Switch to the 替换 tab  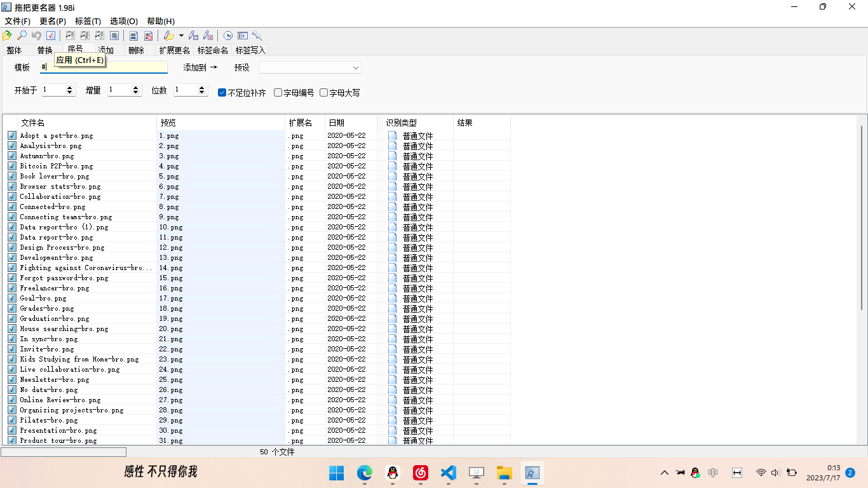(44, 50)
